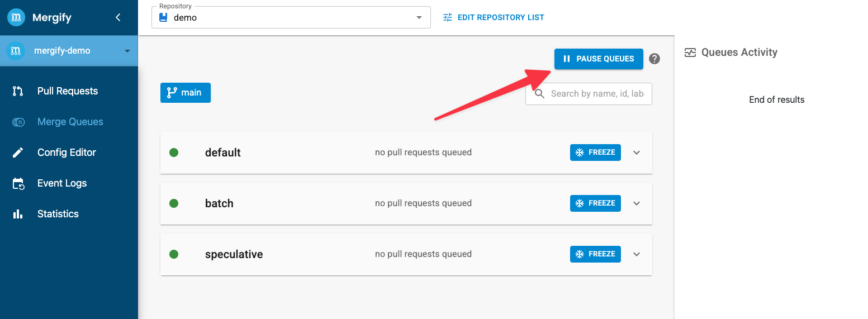
Task: Open the help question mark icon
Action: point(654,59)
